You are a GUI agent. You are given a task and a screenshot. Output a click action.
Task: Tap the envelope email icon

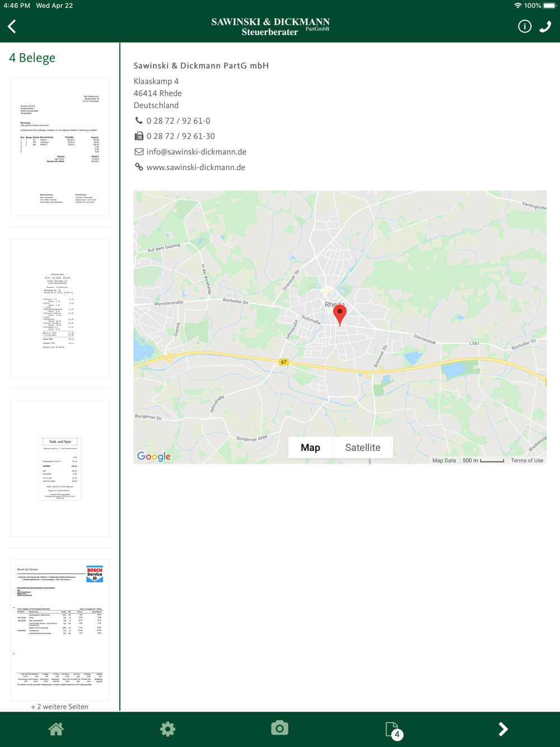(139, 152)
